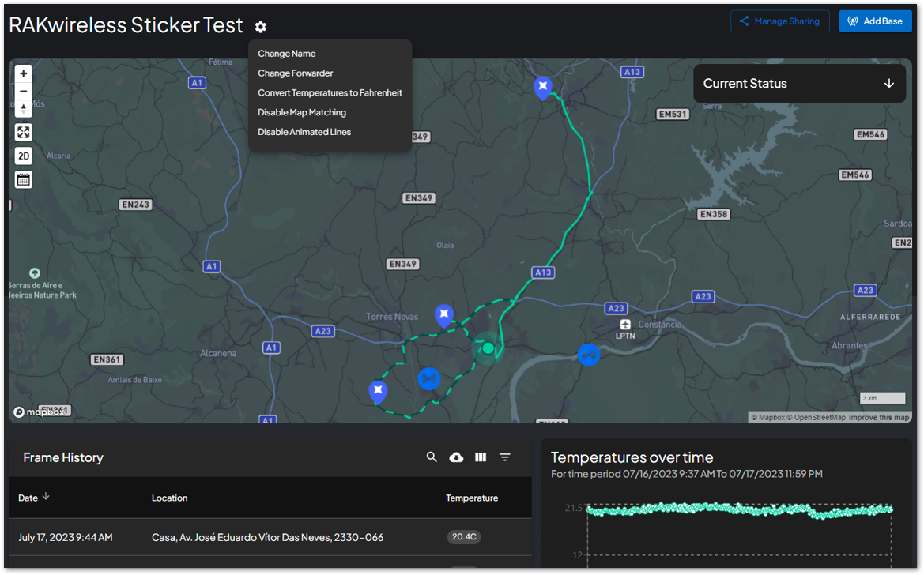Click the Location column header

[170, 498]
